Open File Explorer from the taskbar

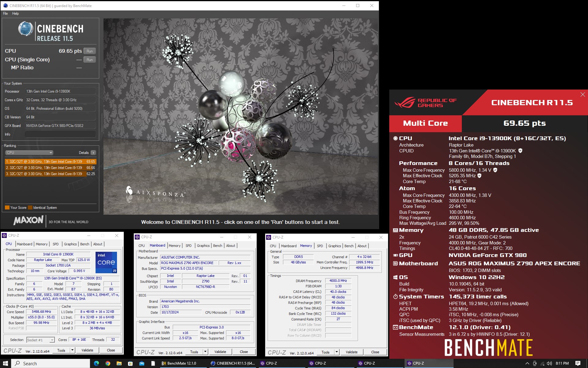[x=119, y=363]
